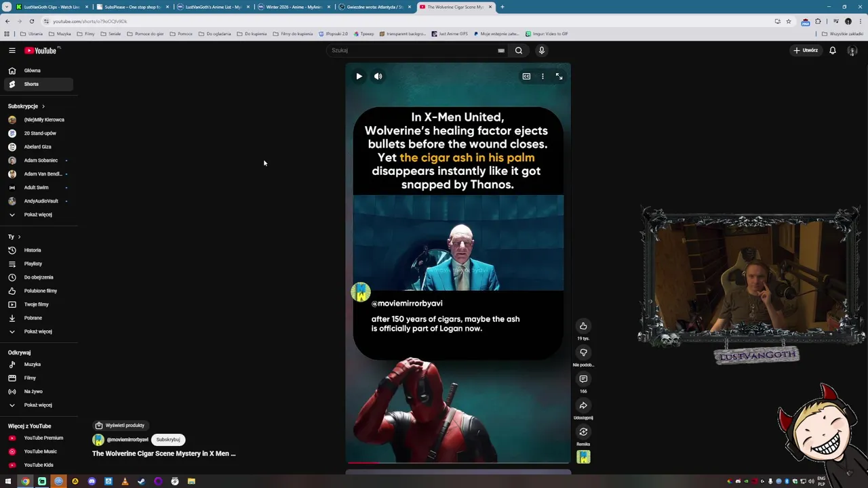
Task: Open the sound source thumbnail below Remix
Action: (x=583, y=457)
